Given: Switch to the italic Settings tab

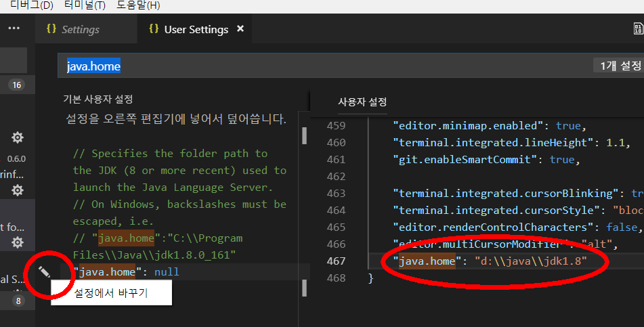Looking at the screenshot, I should pyautogui.click(x=80, y=30).
